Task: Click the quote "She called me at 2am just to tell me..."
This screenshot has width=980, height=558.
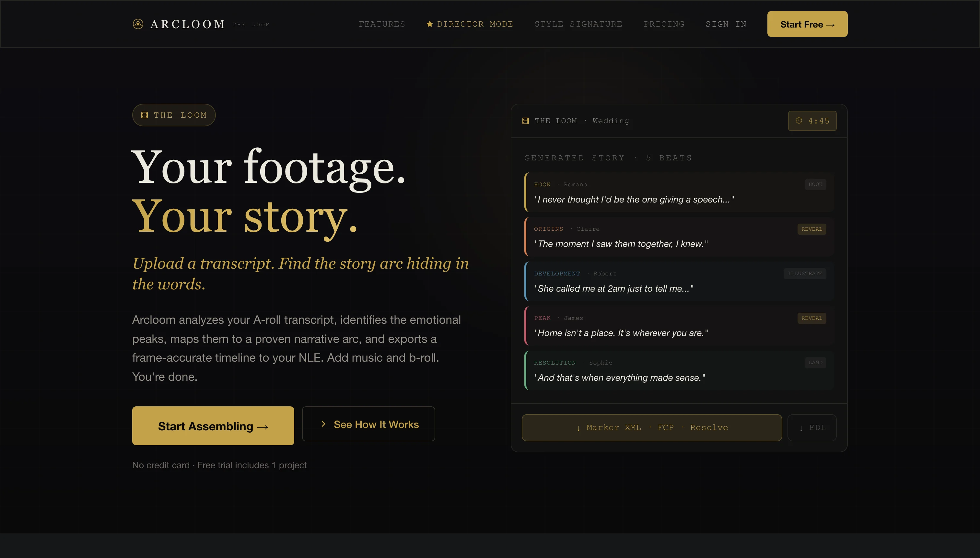Action: point(613,289)
